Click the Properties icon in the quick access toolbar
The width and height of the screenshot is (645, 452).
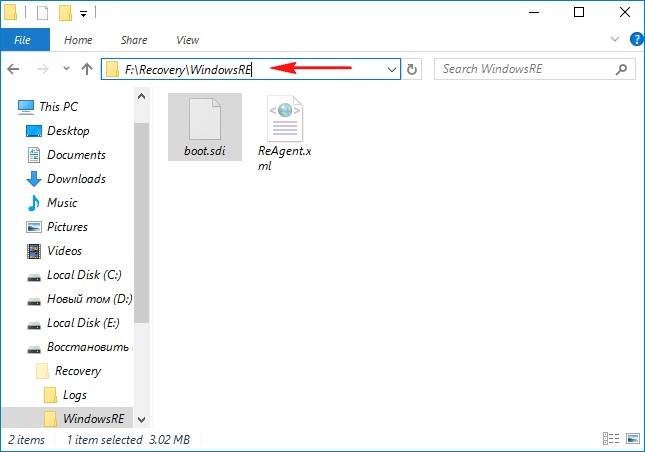tap(44, 13)
